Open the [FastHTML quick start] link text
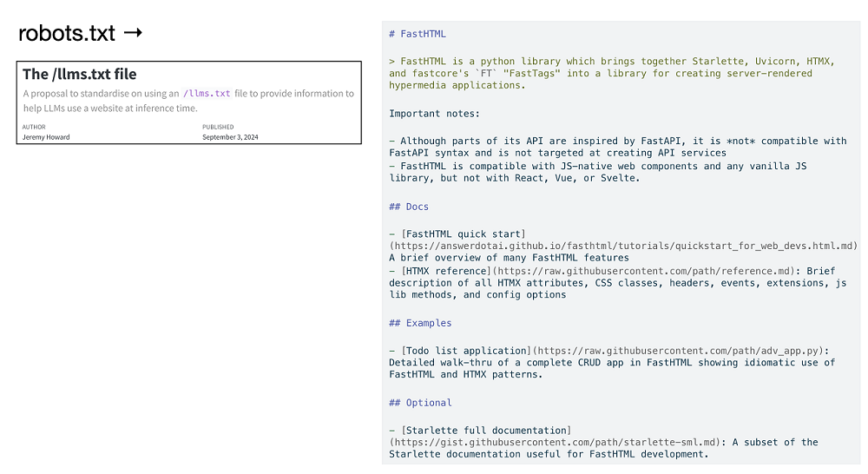 click(464, 234)
